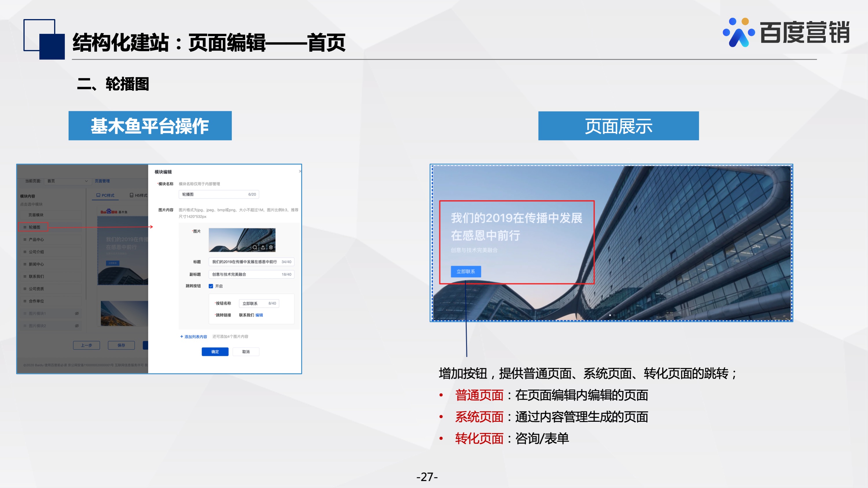Click the blue 确定 button
This screenshot has width=868, height=488.
click(x=215, y=351)
